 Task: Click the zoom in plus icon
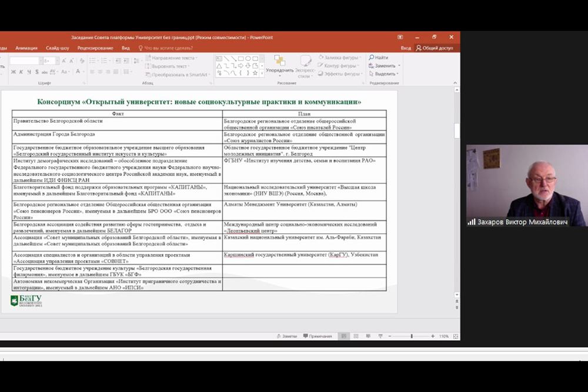point(433,336)
